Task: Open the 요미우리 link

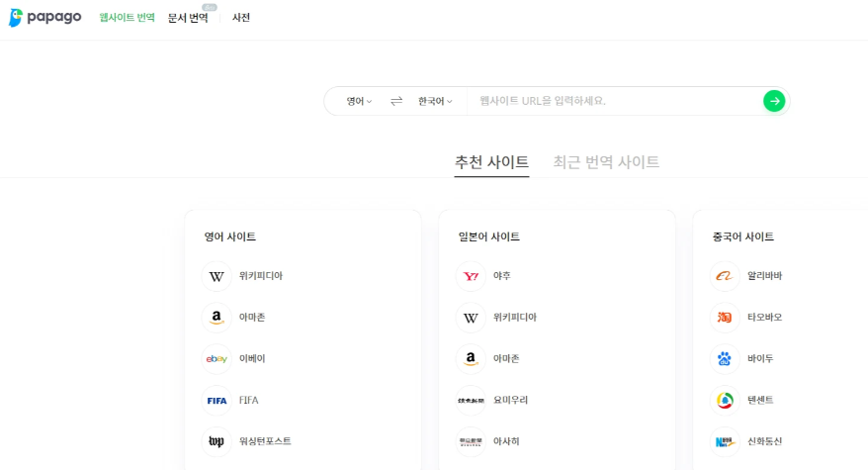Action: coord(510,400)
